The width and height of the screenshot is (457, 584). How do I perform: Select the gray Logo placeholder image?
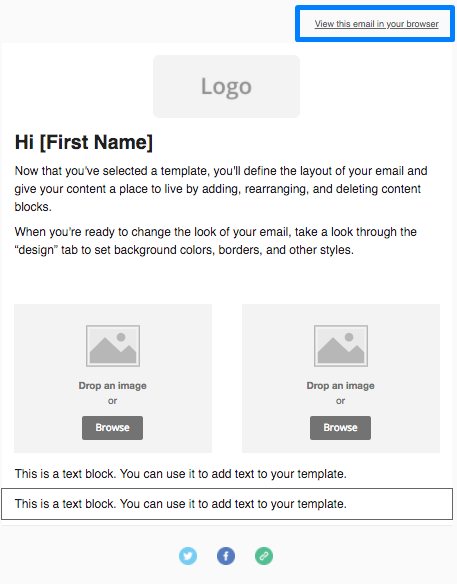point(226,86)
